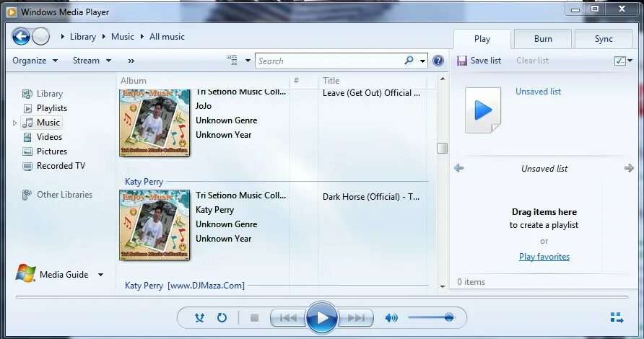Open Windows Media Player help

click(438, 61)
